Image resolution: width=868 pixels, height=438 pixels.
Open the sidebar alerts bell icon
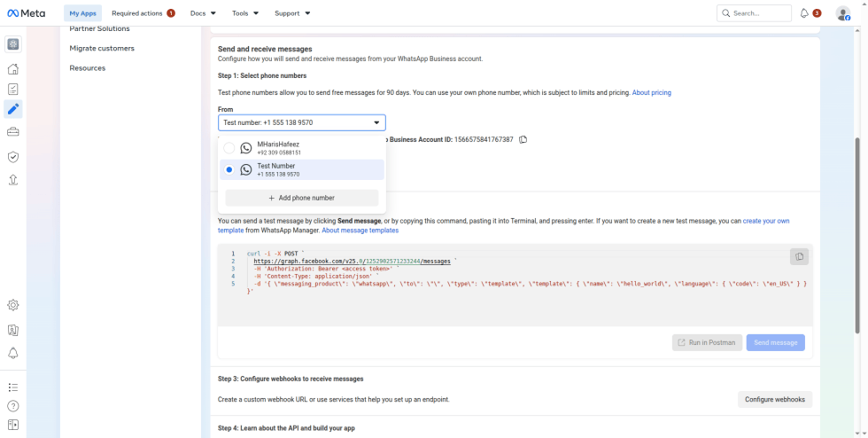[x=13, y=353]
